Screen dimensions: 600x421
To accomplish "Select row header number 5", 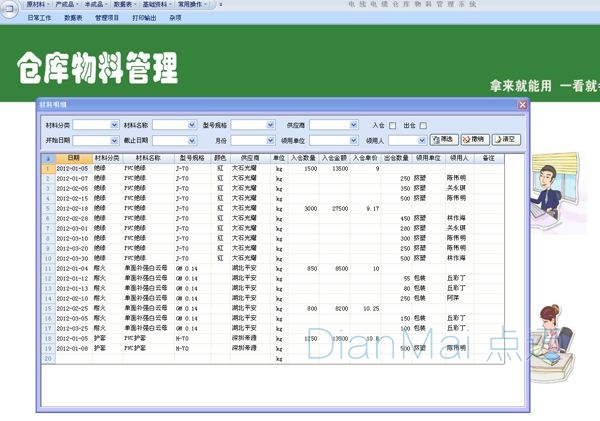I will tap(48, 208).
